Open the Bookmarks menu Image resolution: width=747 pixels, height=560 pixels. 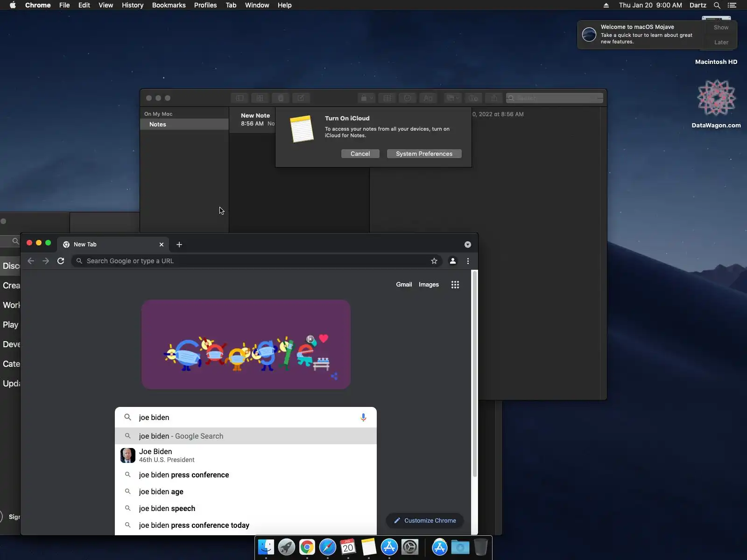(169, 5)
